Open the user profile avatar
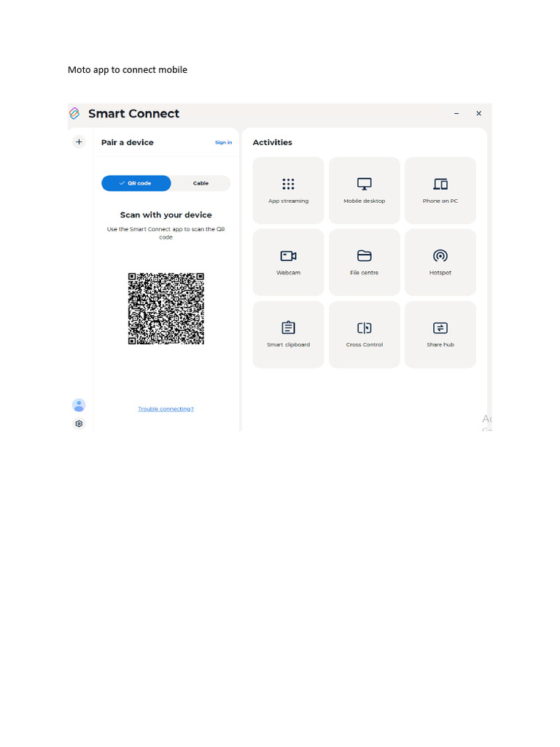The image size is (560, 747). [79, 406]
